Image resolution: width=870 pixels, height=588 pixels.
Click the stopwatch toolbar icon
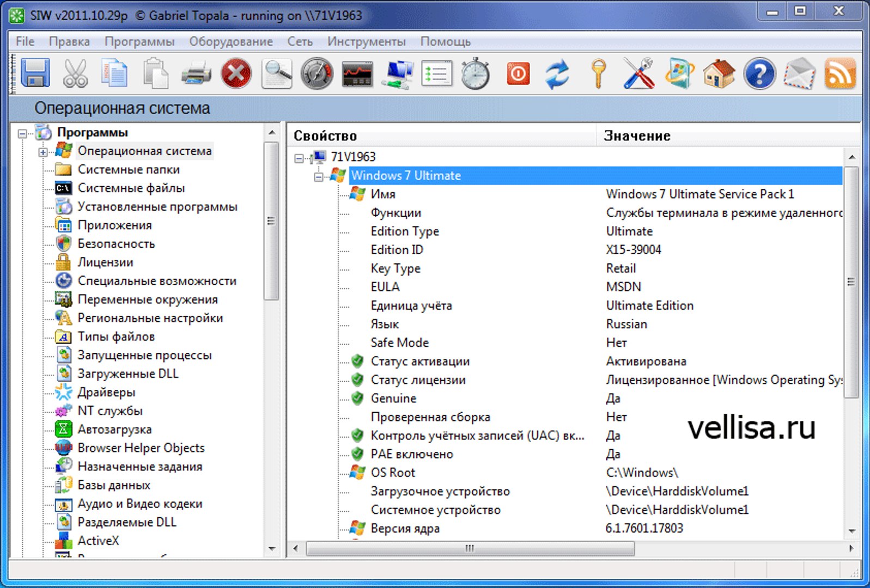(x=476, y=73)
